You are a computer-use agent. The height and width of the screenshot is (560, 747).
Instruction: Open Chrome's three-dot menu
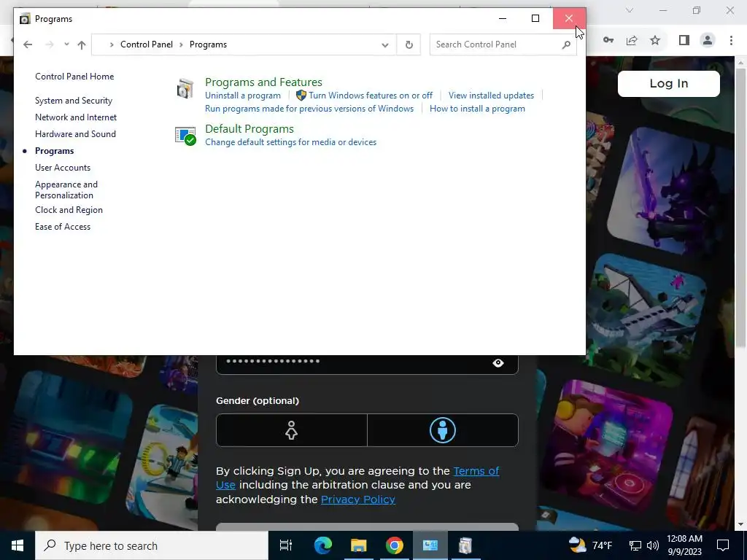731,40
